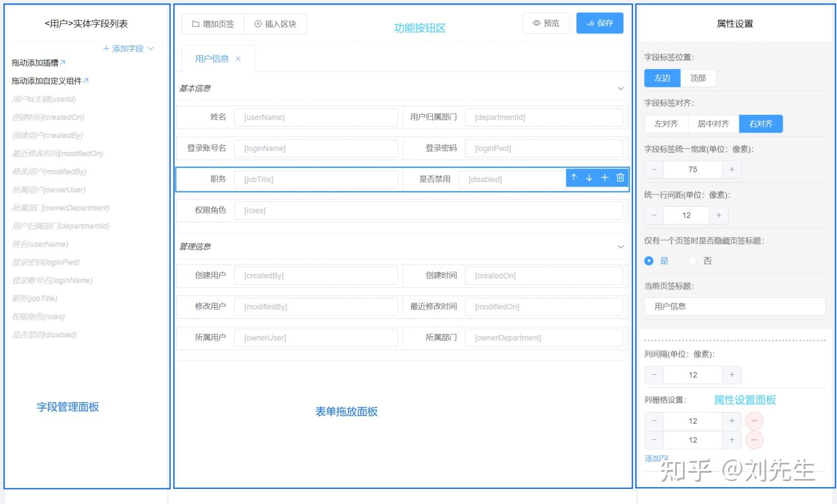Decrease first 列栅格 value
Screen dimensions: 837x504
(654, 421)
